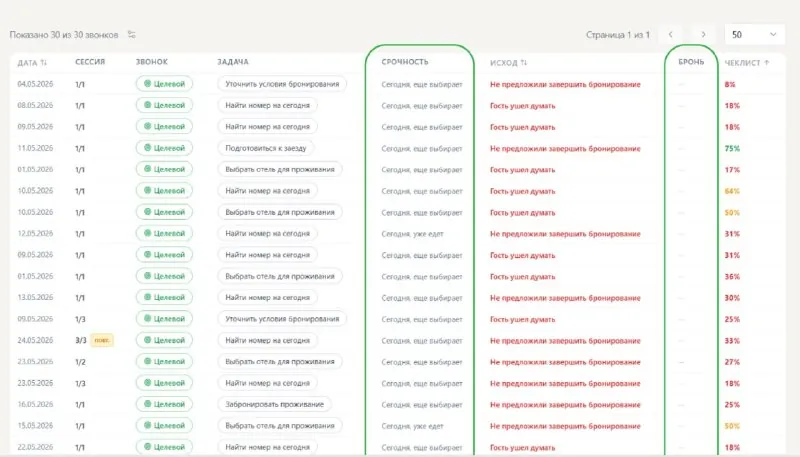Screen dimensions: 800x457
Task: Click Целевой badge in the 16.05.2026 row
Action: (164, 404)
